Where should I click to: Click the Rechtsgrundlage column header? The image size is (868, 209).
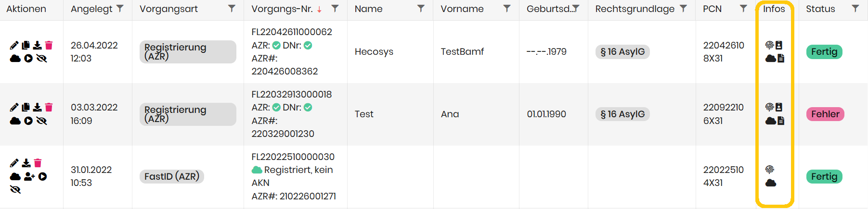click(635, 9)
